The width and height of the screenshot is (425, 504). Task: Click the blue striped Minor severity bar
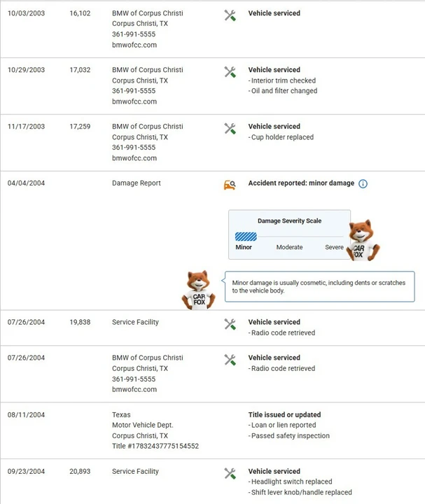pos(246,237)
